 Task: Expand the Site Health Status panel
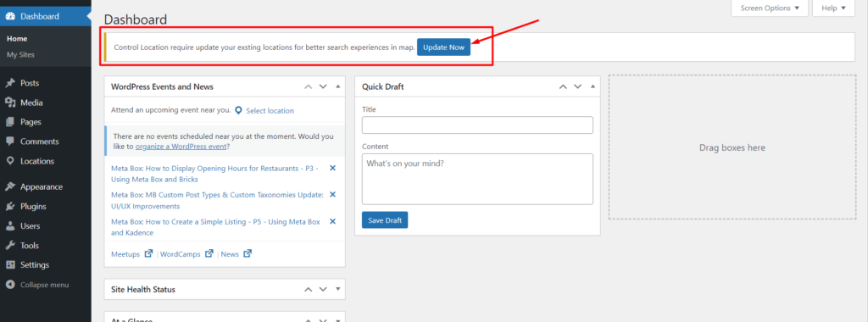click(337, 289)
